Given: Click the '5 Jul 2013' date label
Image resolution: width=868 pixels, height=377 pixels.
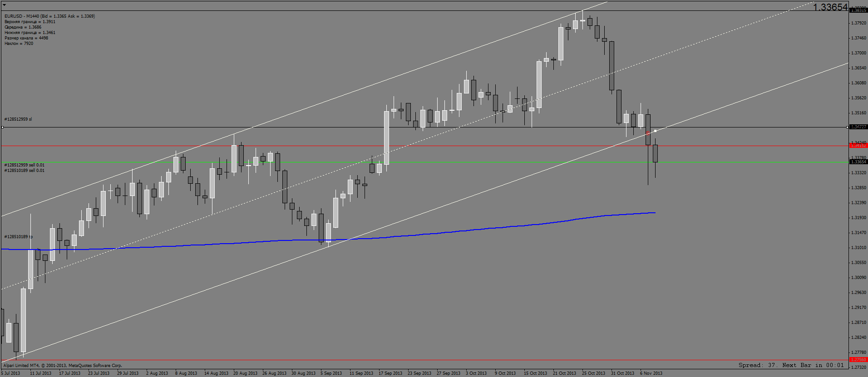Looking at the screenshot, I should [x=10, y=373].
